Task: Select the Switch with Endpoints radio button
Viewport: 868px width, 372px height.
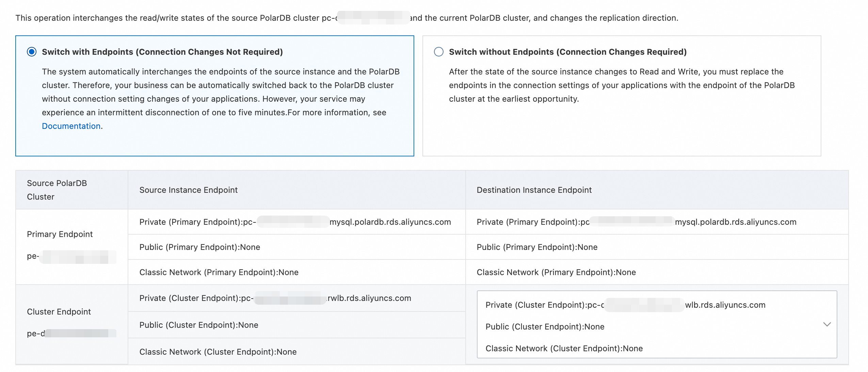Action: tap(32, 52)
